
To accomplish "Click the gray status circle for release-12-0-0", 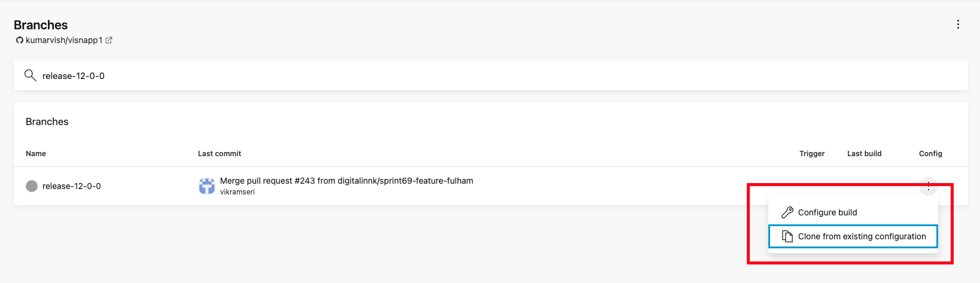I will tap(32, 186).
